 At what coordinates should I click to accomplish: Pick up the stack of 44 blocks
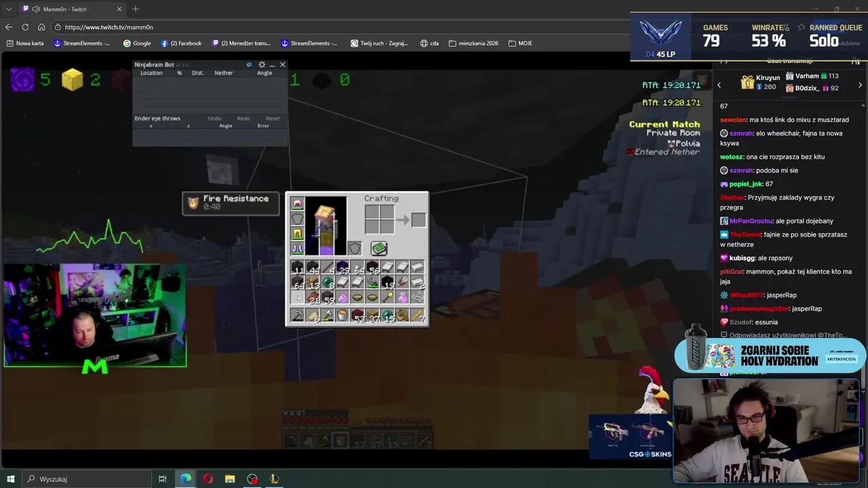313,268
